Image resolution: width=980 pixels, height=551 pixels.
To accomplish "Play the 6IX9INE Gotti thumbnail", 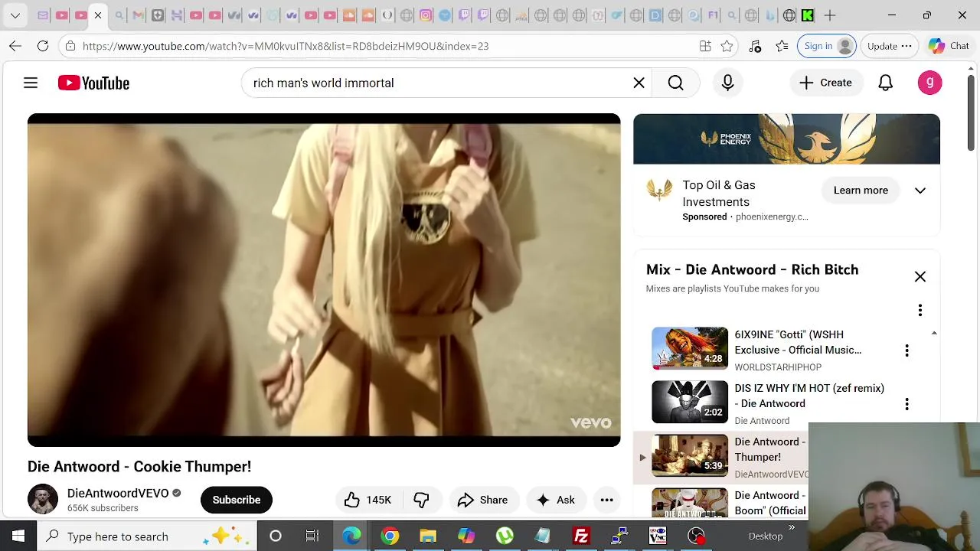I will [x=690, y=348].
